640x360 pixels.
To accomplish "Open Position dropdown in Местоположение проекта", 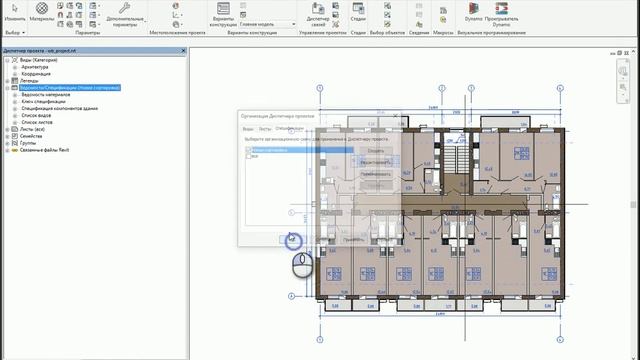I will (177, 24).
